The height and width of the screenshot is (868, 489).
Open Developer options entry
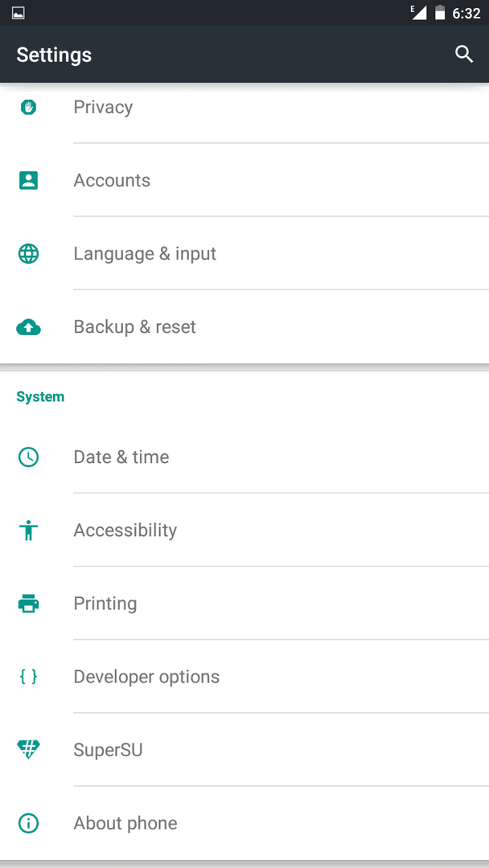[244, 677]
